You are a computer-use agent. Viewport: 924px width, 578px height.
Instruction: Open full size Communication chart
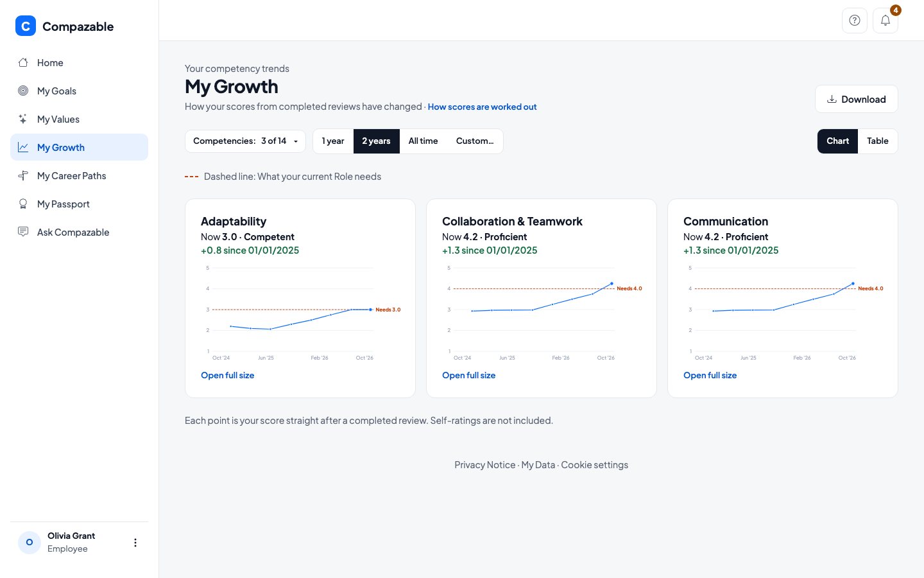coord(710,376)
